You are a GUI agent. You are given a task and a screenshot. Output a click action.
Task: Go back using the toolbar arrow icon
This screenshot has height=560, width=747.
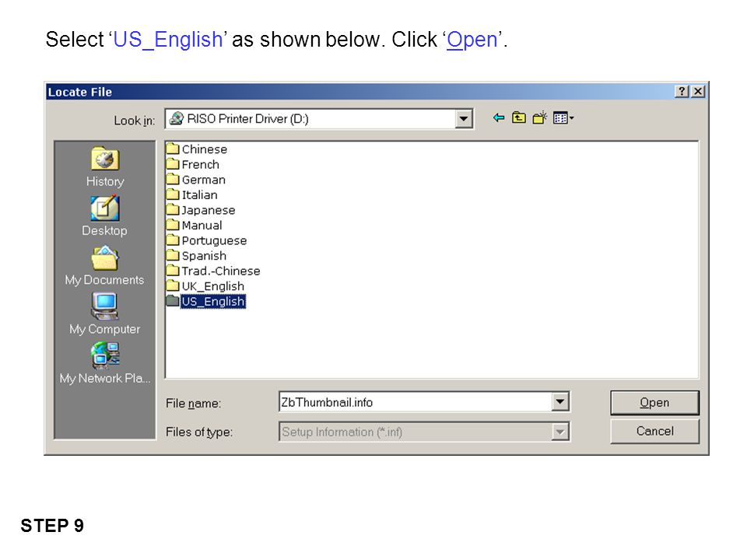[x=499, y=117]
